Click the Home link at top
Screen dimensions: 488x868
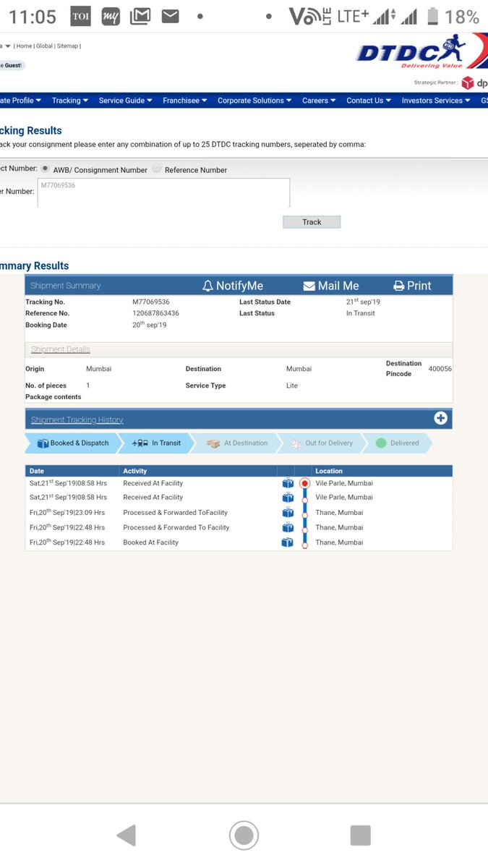click(x=25, y=46)
